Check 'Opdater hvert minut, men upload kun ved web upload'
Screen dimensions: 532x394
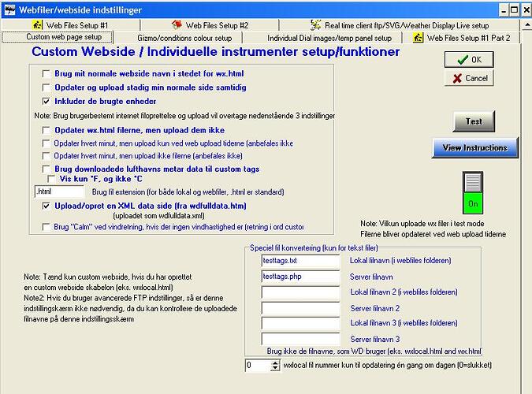pos(46,143)
